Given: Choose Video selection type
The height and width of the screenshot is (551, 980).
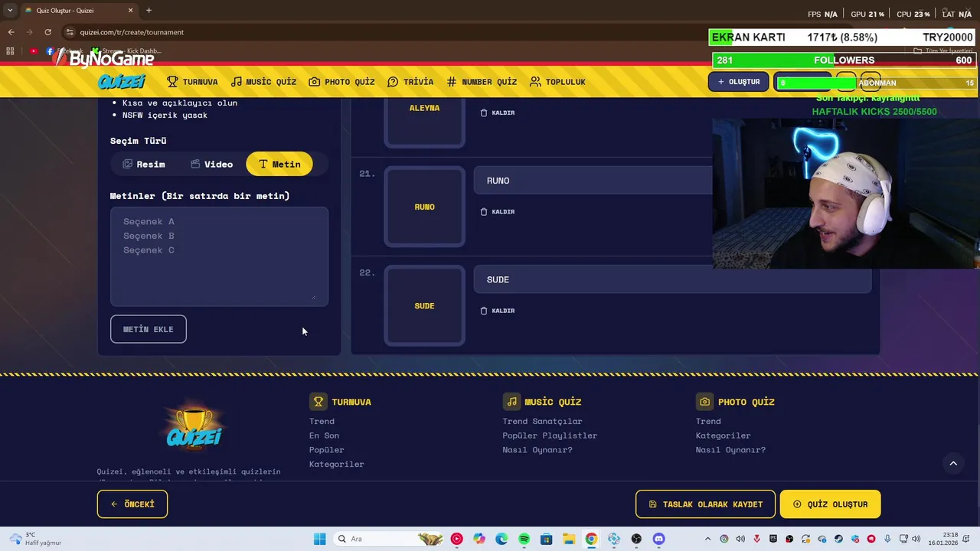Looking at the screenshot, I should [x=211, y=164].
